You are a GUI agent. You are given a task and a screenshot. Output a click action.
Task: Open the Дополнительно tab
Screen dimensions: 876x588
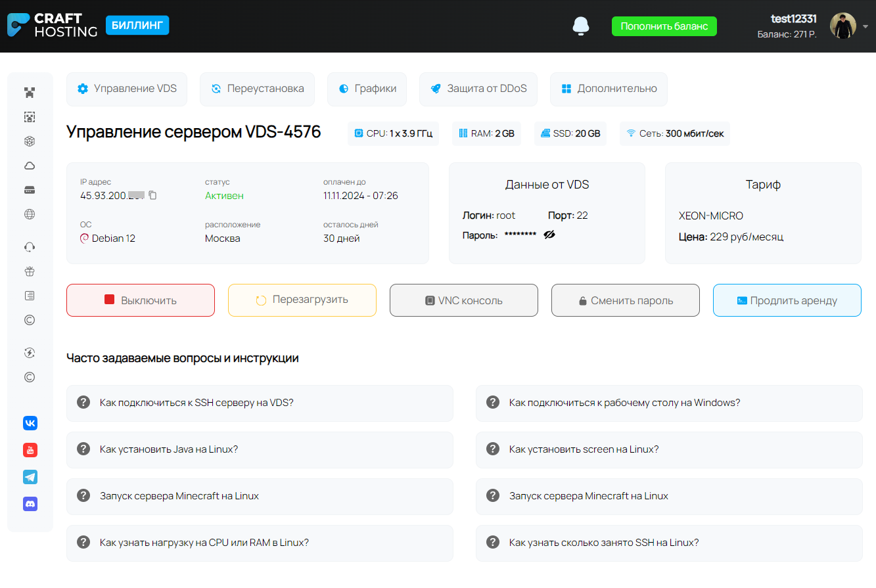pyautogui.click(x=609, y=89)
